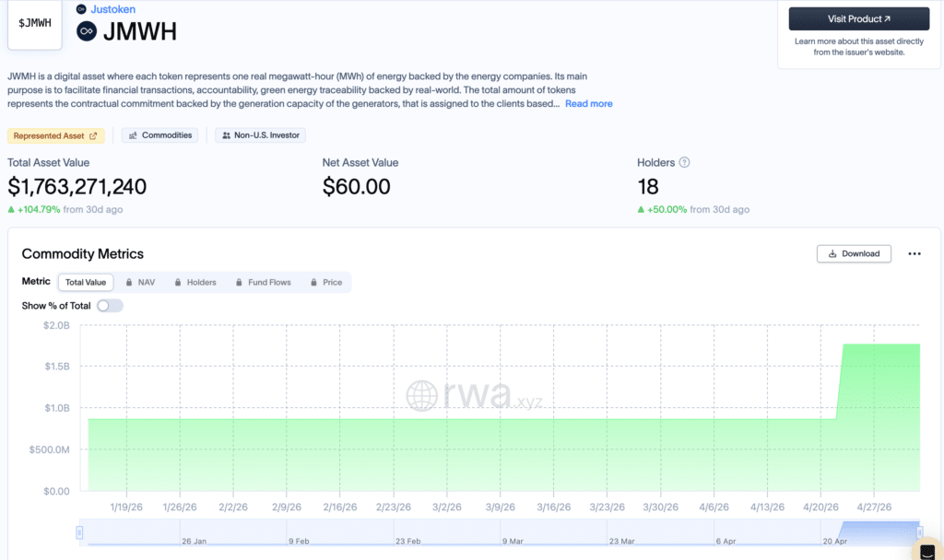The width and height of the screenshot is (944, 560).
Task: Click the Holders count 18
Action: [x=648, y=186]
